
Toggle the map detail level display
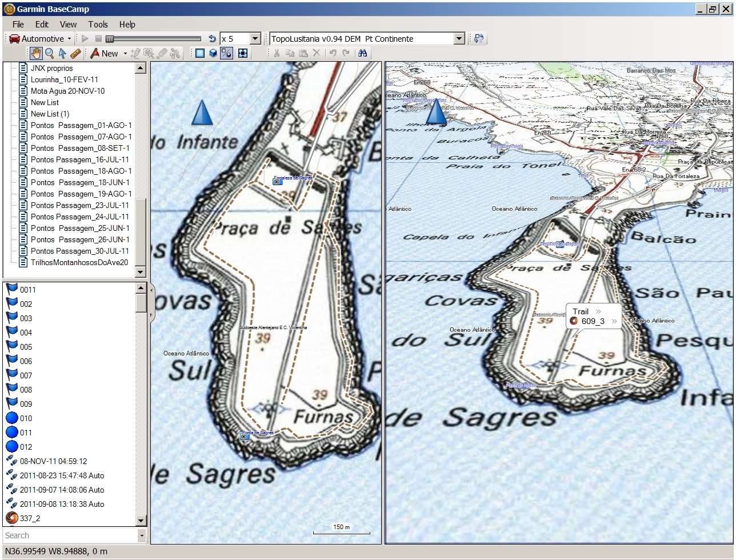[226, 53]
